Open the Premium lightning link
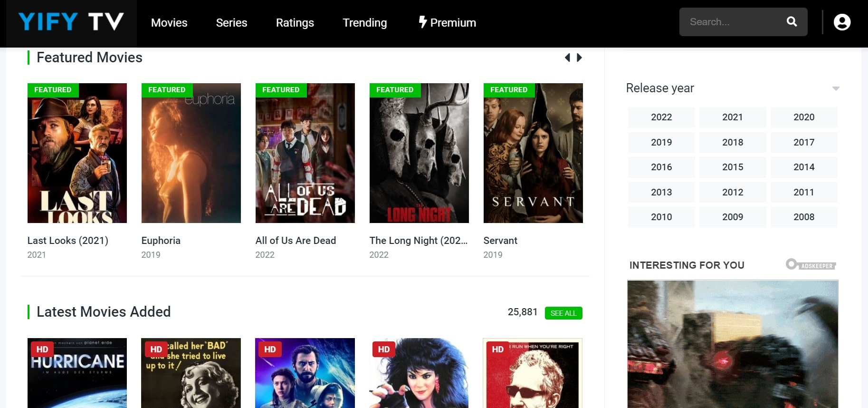Screen dimensions: 868x408 pos(447,23)
